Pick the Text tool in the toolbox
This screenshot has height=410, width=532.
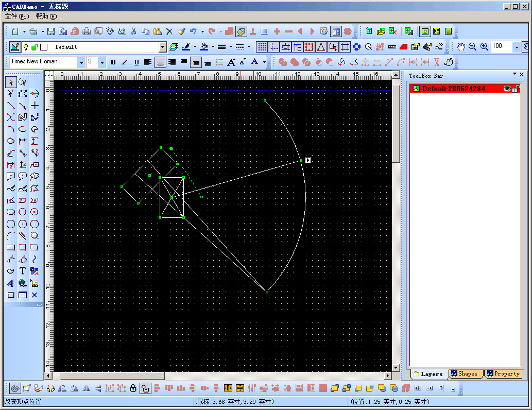coord(23,271)
